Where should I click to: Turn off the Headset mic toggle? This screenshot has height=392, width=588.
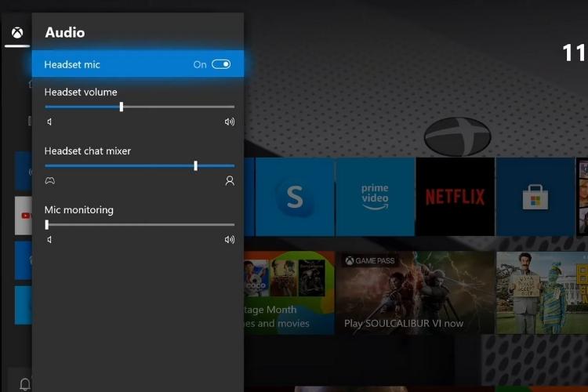tap(221, 64)
